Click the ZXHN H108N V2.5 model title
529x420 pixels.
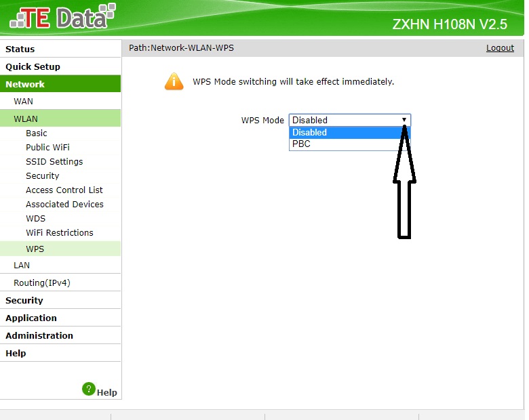pos(450,24)
